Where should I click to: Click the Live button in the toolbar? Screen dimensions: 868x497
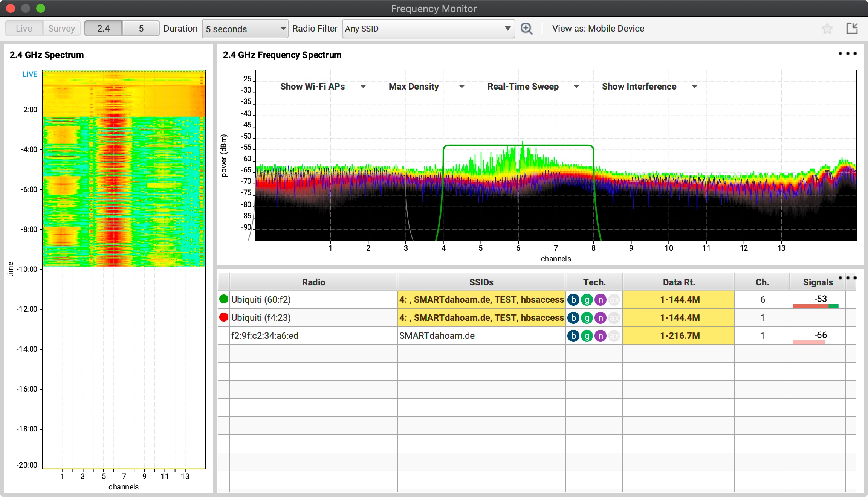[24, 28]
